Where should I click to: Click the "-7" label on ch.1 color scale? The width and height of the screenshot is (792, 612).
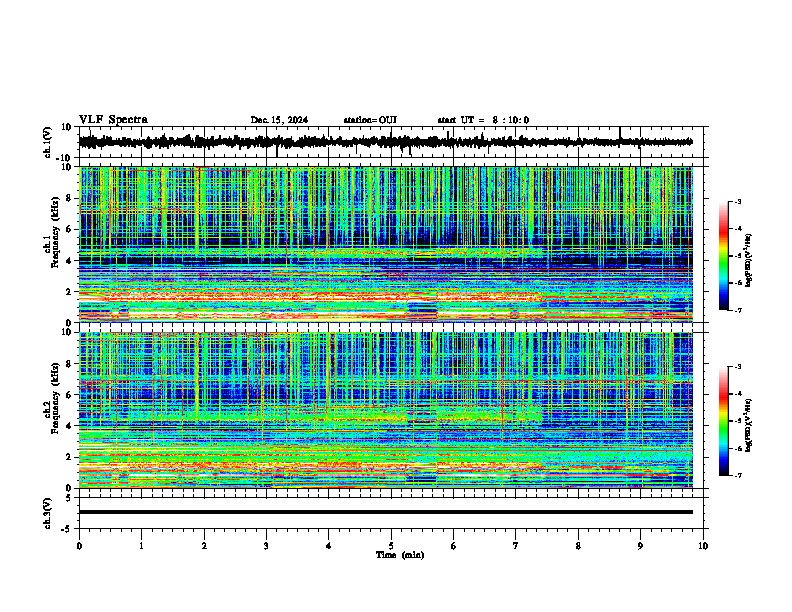[x=738, y=310]
